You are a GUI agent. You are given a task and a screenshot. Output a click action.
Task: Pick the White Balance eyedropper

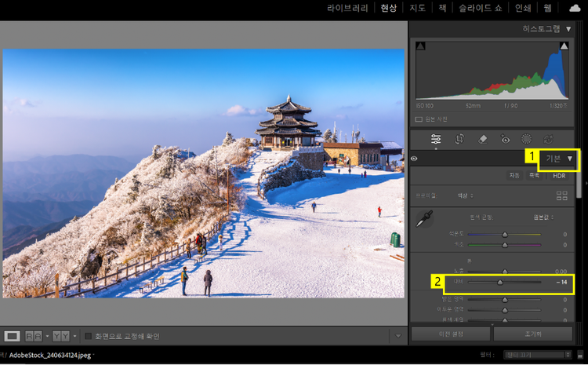[424, 218]
